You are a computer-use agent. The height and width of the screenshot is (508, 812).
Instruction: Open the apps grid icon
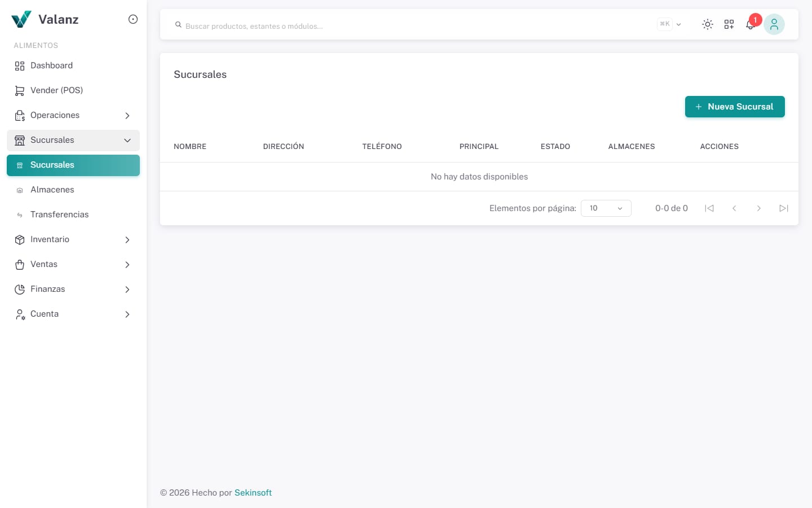[x=729, y=24]
